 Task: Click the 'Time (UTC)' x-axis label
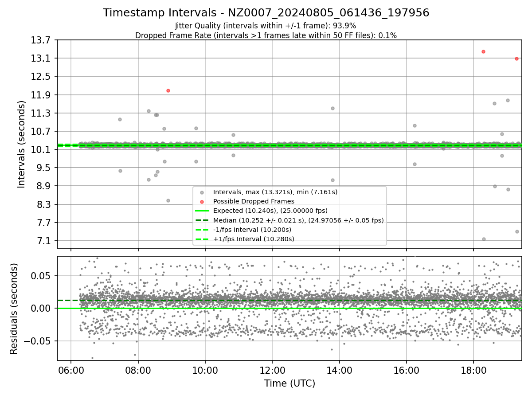pos(289,383)
